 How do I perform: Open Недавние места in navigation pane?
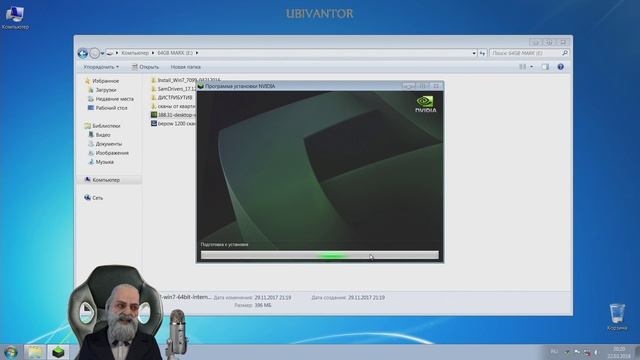(114, 99)
